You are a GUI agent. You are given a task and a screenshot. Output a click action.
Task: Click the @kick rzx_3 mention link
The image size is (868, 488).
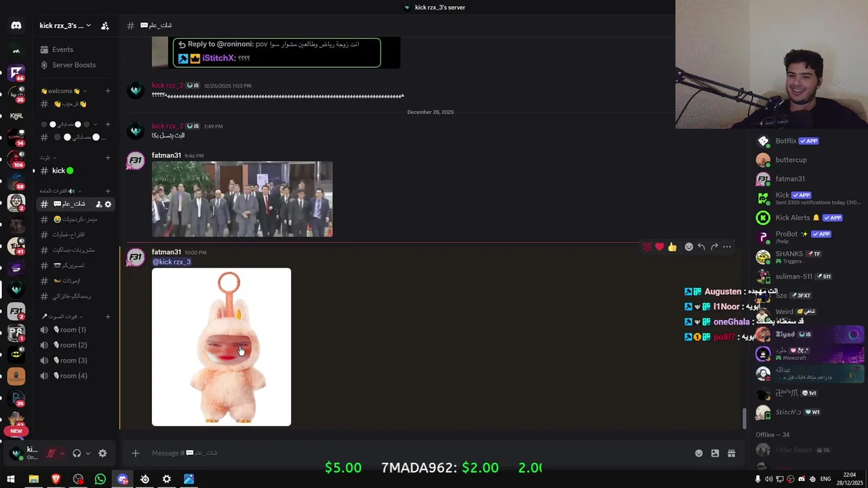172,262
